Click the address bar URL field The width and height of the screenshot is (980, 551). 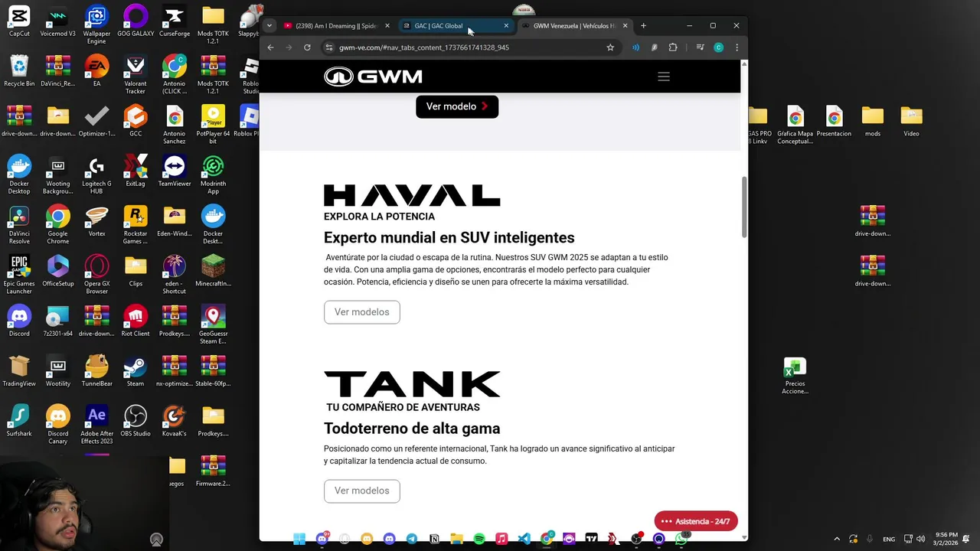point(467,47)
